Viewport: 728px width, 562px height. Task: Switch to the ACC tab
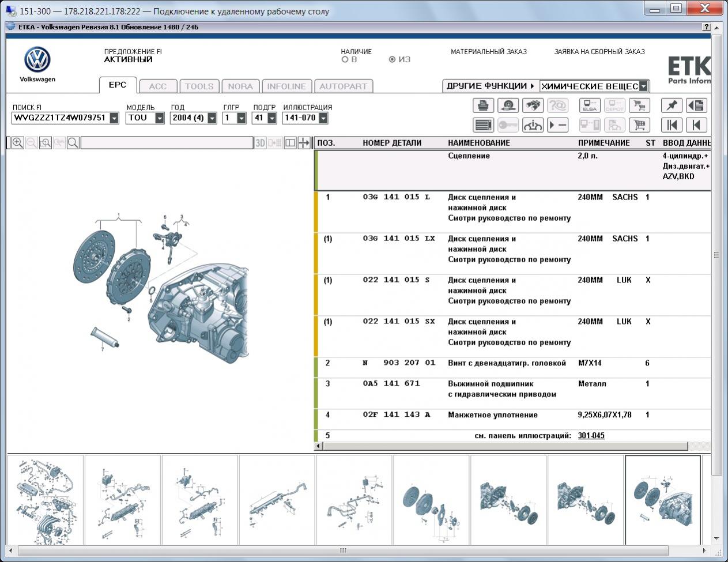158,86
